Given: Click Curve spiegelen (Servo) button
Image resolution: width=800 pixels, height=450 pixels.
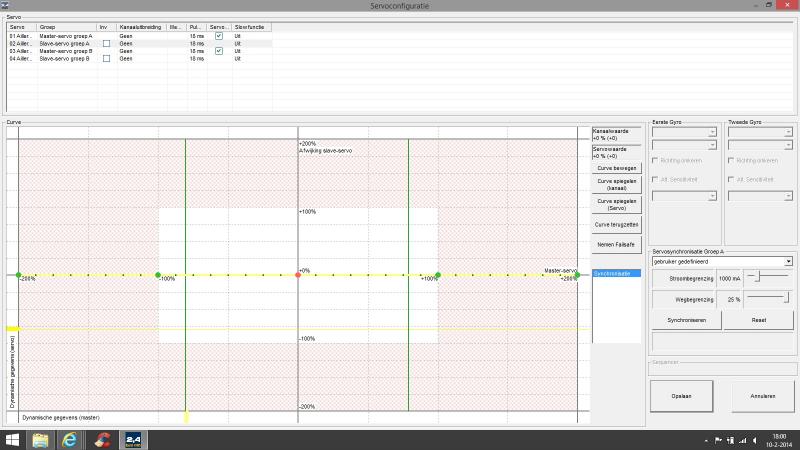Looking at the screenshot, I should click(616, 205).
